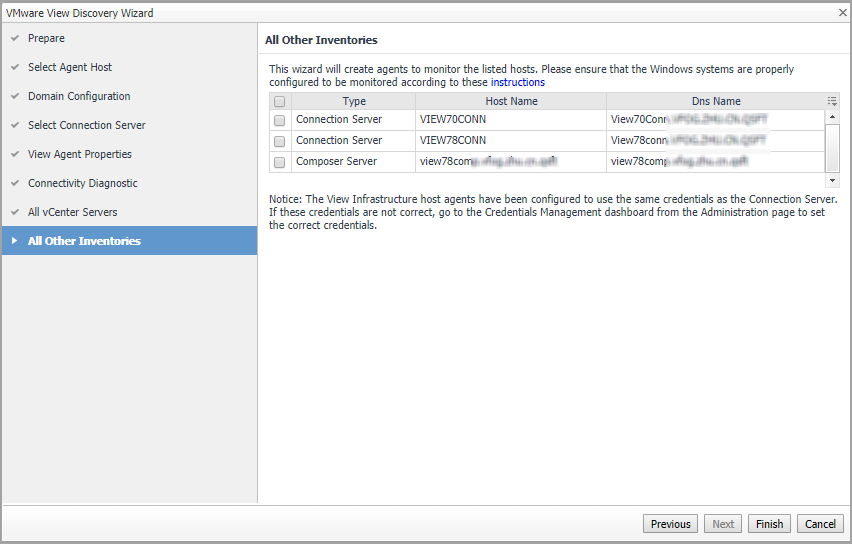Click the table scrollbar up arrow
Screen dimensions: 852x544
832,117
